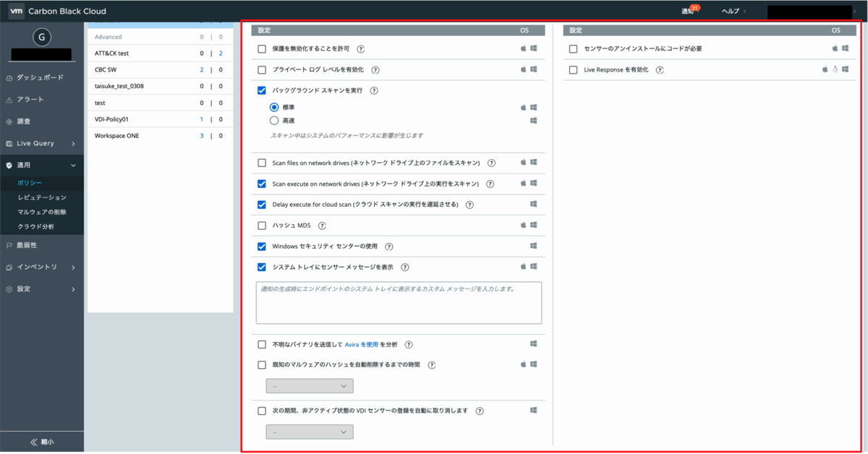
Task: Open クラウド分析 in sidebar
Action: (x=36, y=226)
